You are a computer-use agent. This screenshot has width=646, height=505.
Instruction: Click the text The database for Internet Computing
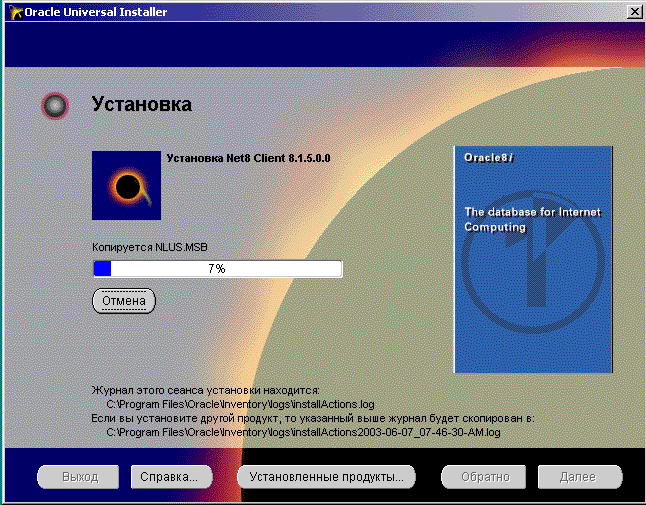(x=532, y=220)
